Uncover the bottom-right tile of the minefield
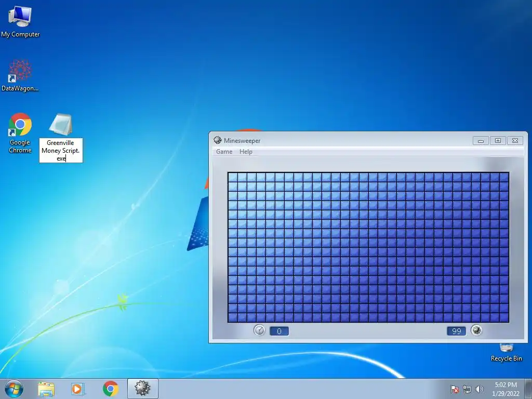The image size is (532, 399). [504, 317]
